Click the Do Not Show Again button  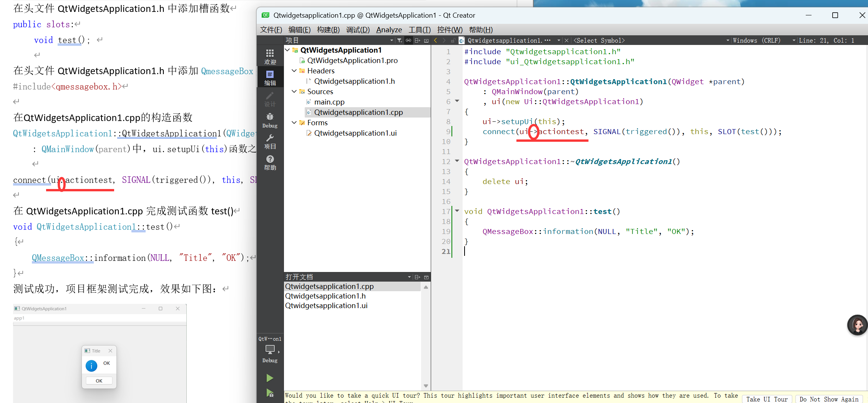tap(829, 399)
